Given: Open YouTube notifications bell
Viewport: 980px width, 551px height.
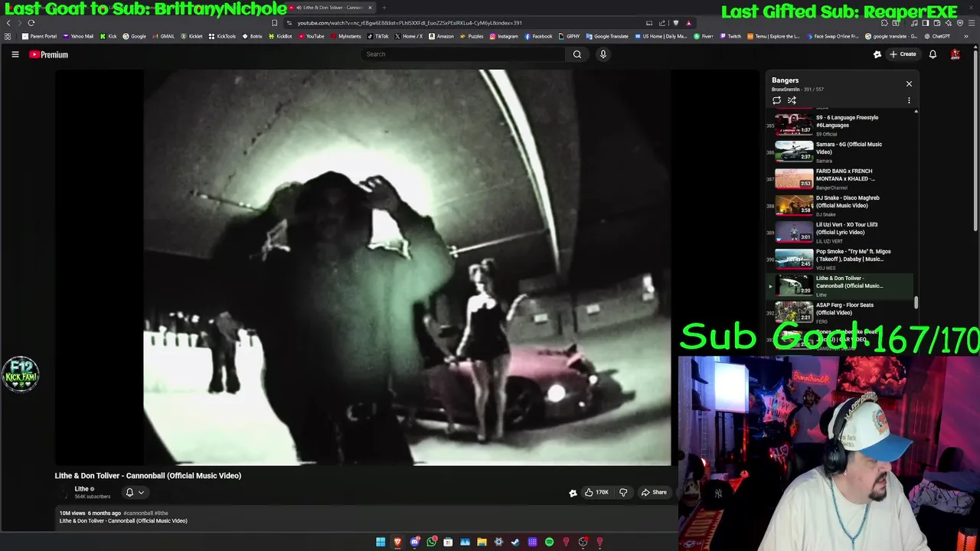Looking at the screenshot, I should (x=933, y=54).
